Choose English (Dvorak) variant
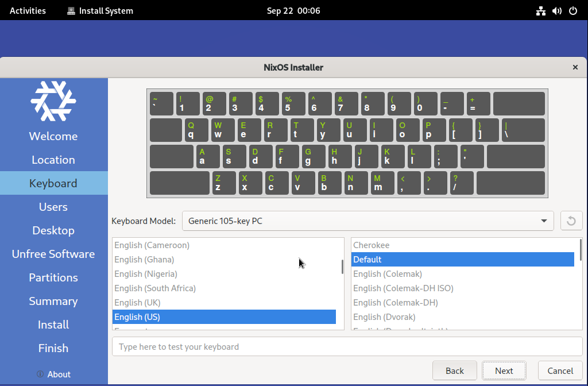The image size is (588, 386). [384, 317]
